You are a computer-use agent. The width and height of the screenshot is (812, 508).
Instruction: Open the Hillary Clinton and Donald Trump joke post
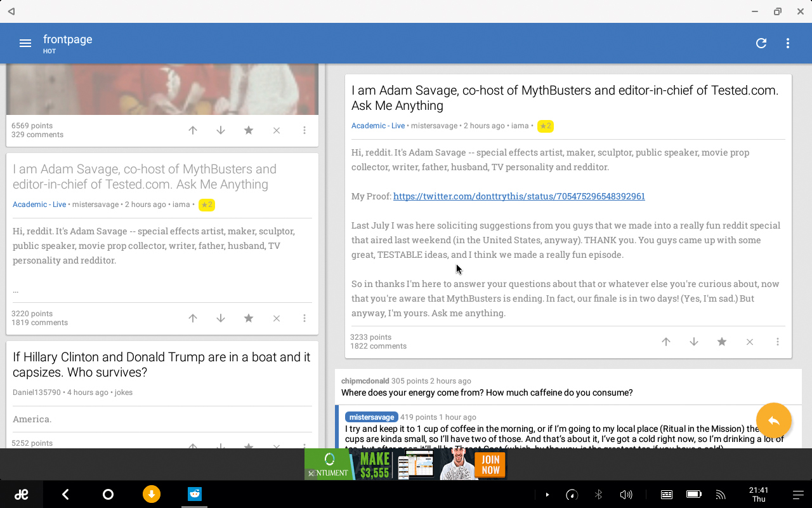[x=162, y=364]
